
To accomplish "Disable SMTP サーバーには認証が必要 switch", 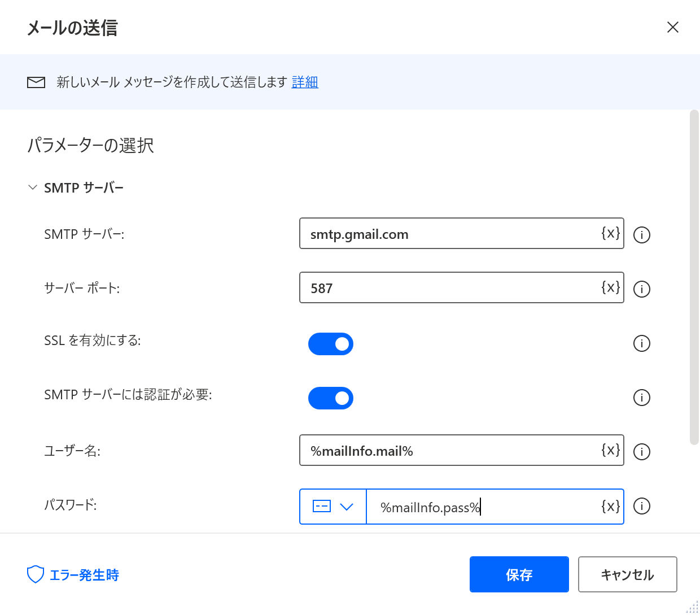I will coord(331,398).
